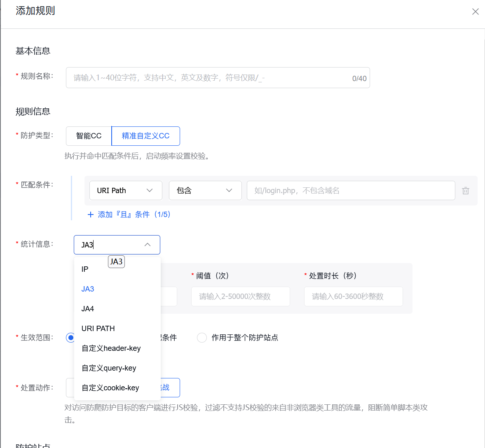Open the URI Path field selector
Image resolution: width=485 pixels, height=448 pixels.
126,190
